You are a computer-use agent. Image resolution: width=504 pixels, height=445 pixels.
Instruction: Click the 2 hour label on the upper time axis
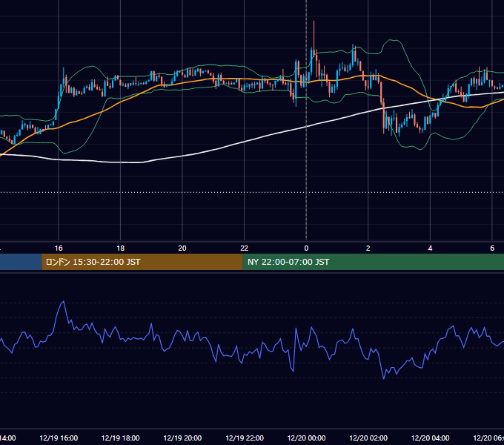(368, 248)
